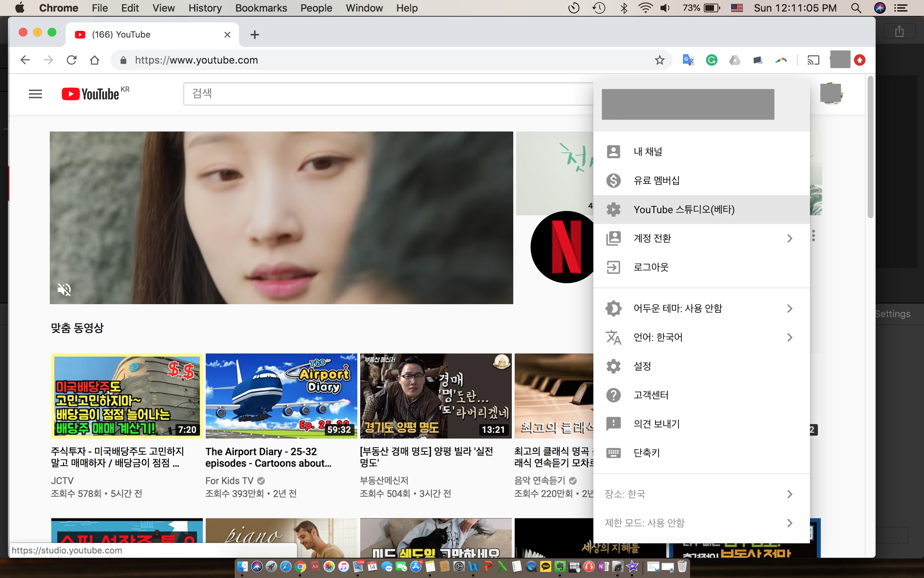Click the YouTube Studio gear icon
The width and height of the screenshot is (924, 578).
point(613,210)
